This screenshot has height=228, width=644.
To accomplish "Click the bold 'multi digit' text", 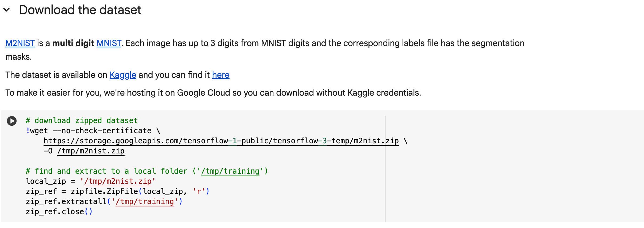I will click(73, 43).
